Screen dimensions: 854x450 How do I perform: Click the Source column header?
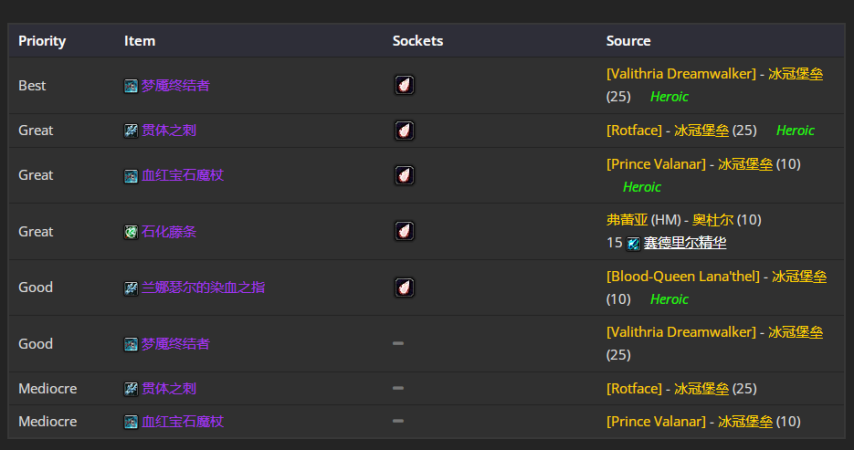coord(628,41)
